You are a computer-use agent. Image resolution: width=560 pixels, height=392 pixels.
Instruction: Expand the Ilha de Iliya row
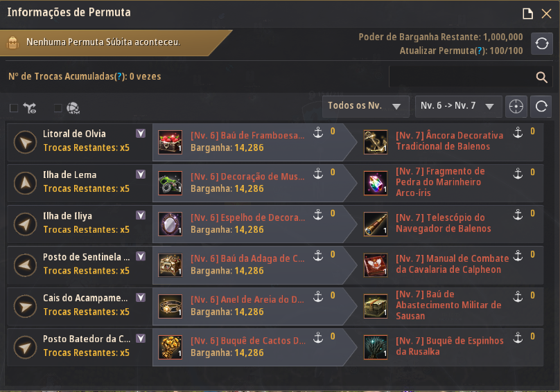click(141, 216)
